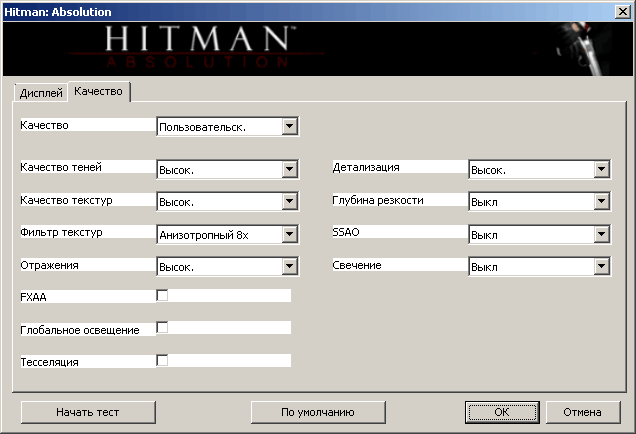Viewport: 636px width, 434px height.
Task: Click the Фильтр текстур label text
Action: [61, 232]
